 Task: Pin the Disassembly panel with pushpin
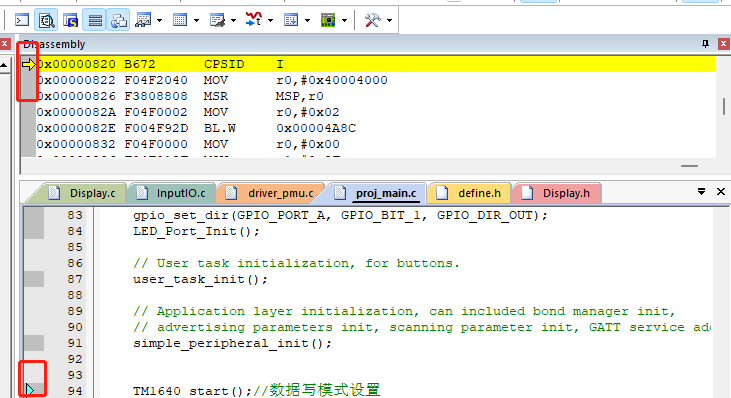click(x=705, y=44)
